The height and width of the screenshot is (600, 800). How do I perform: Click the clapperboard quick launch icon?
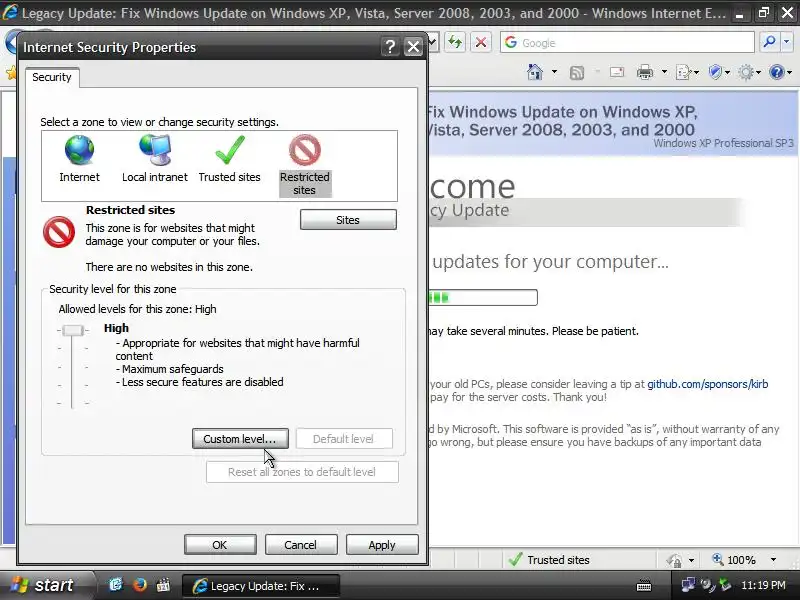coord(163,585)
